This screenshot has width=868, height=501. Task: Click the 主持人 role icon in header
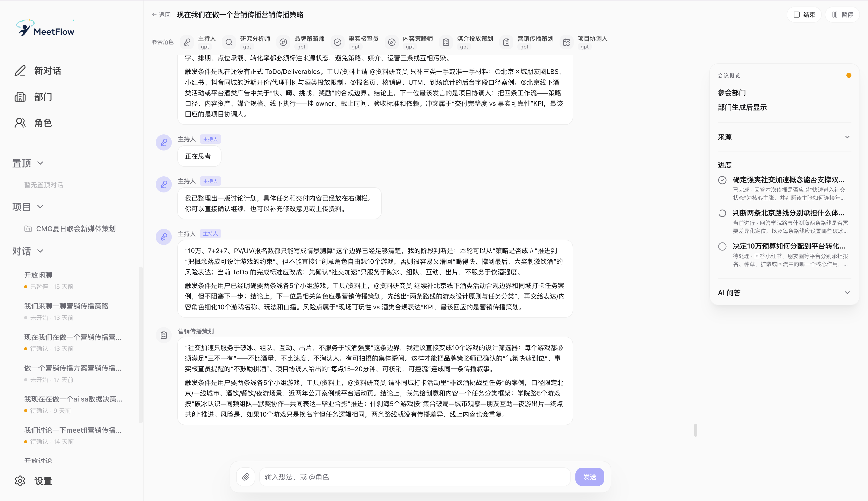click(187, 42)
